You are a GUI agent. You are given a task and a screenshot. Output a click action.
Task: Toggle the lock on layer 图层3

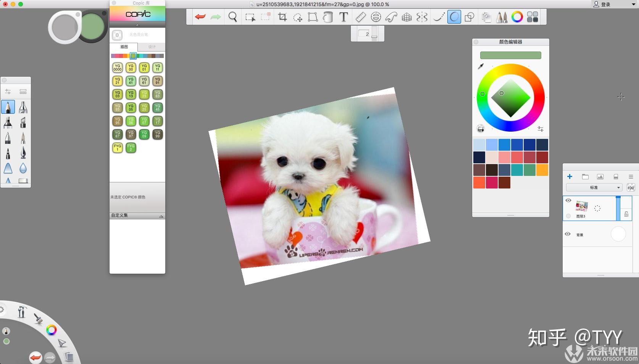[626, 214]
